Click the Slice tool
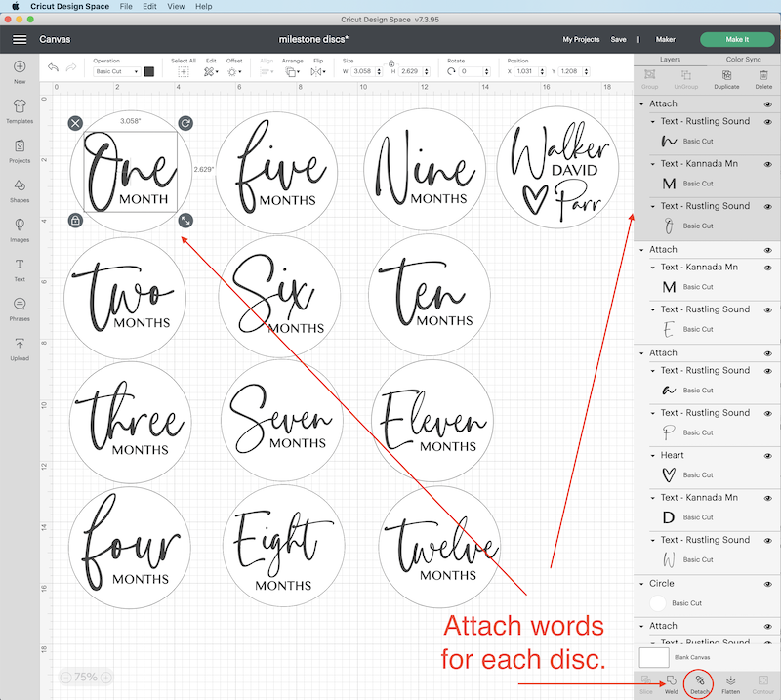Viewport: 781px width, 700px height. (646, 684)
